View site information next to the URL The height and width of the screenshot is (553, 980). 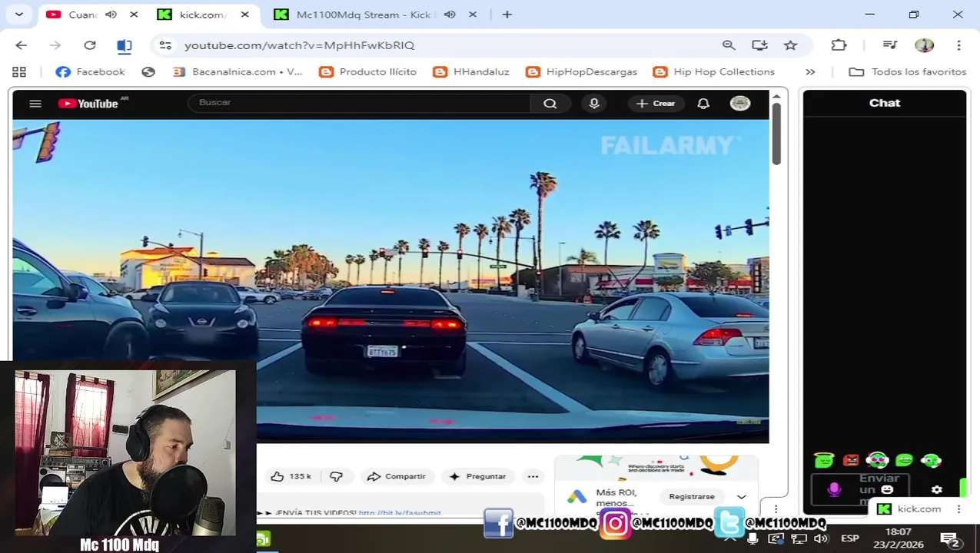click(165, 45)
